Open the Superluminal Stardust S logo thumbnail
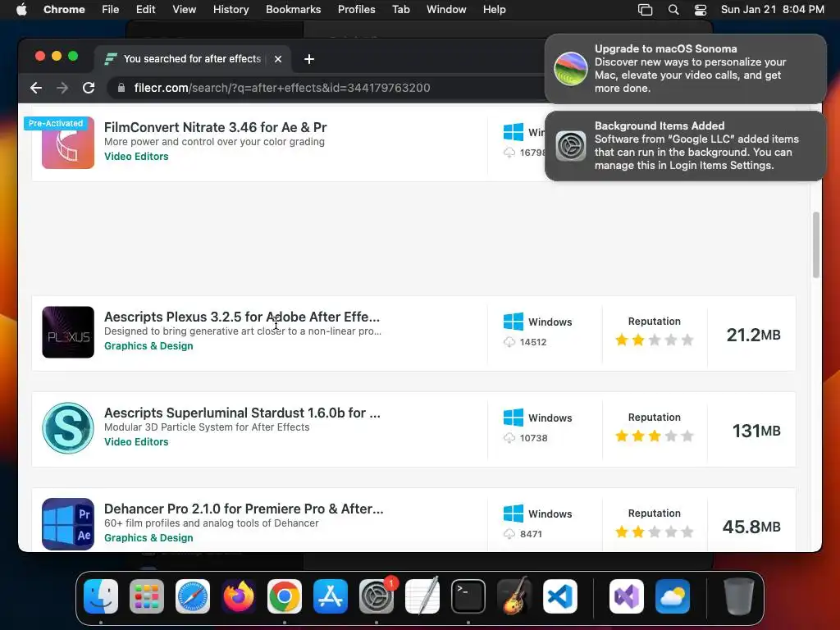The image size is (840, 630). 68,428
